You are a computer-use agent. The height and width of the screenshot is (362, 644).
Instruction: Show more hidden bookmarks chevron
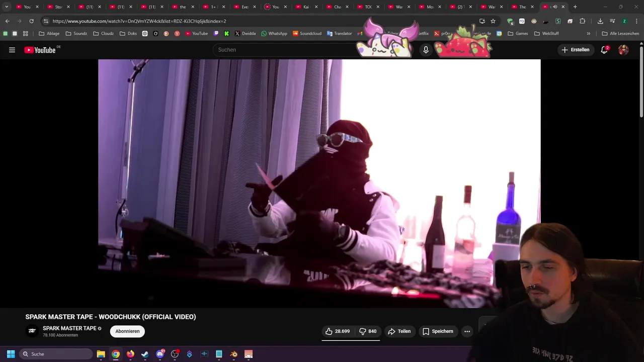coord(589,34)
